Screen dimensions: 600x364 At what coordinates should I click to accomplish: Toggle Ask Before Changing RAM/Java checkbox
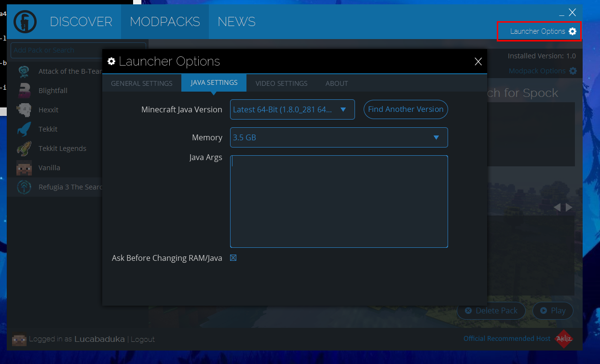click(x=233, y=258)
